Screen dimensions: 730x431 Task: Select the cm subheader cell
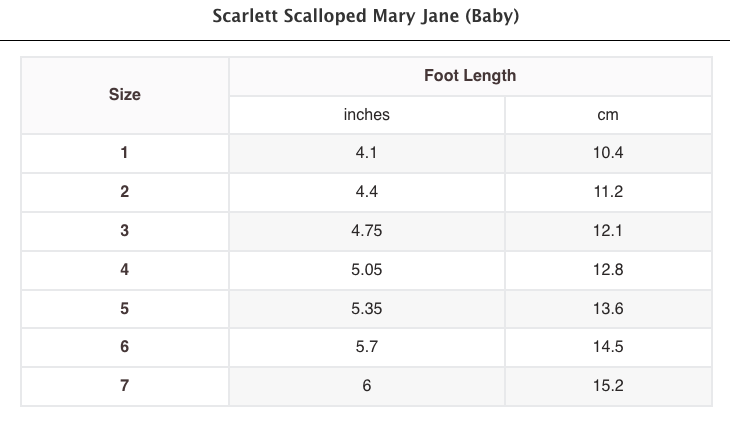tap(608, 115)
